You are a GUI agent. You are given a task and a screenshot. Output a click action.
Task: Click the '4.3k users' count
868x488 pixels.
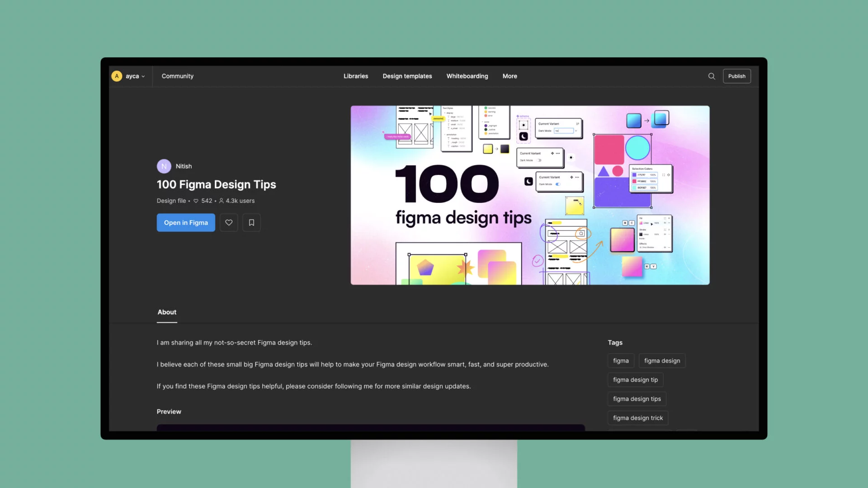[237, 201]
